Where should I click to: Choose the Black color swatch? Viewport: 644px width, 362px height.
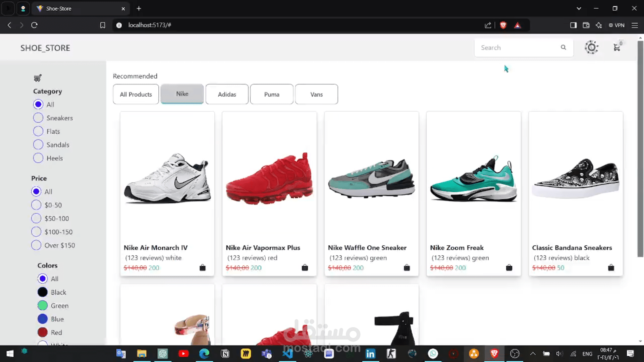click(x=43, y=292)
